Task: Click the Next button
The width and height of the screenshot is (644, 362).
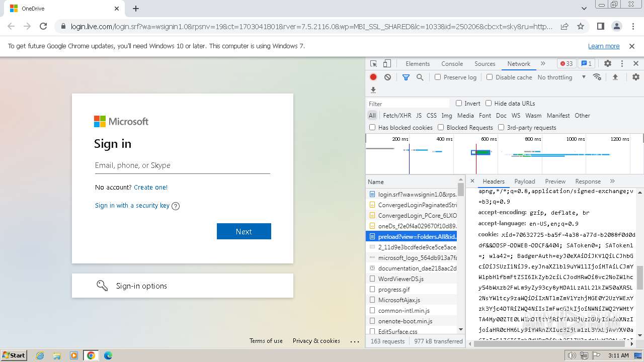Action: click(x=244, y=231)
